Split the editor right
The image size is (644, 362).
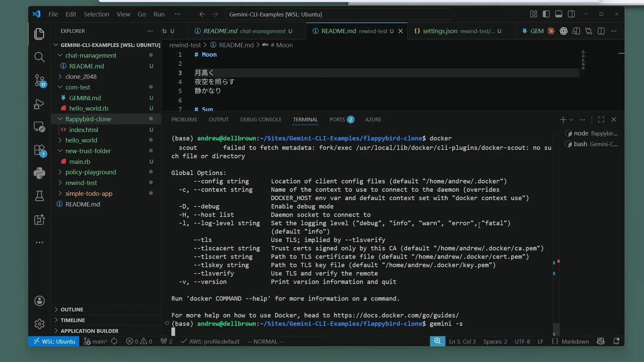coord(601,31)
